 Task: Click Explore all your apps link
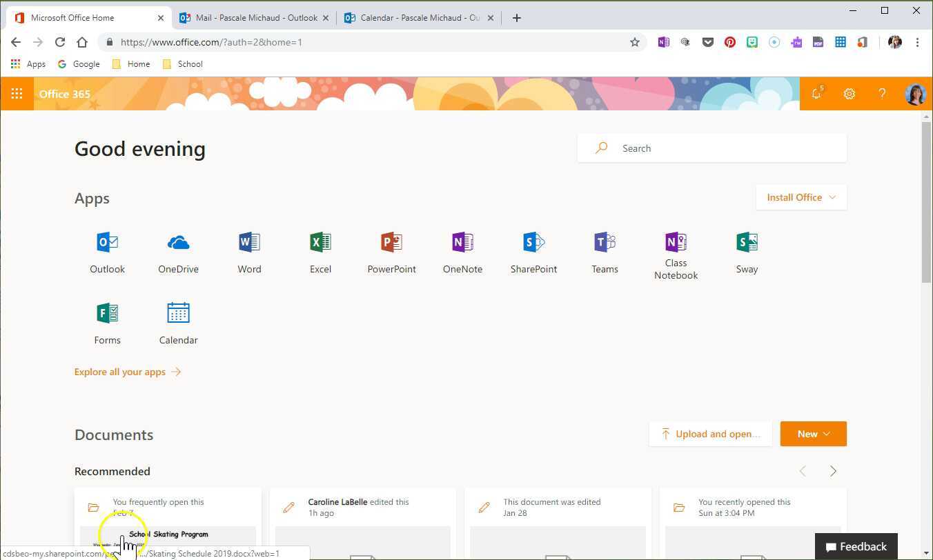128,372
